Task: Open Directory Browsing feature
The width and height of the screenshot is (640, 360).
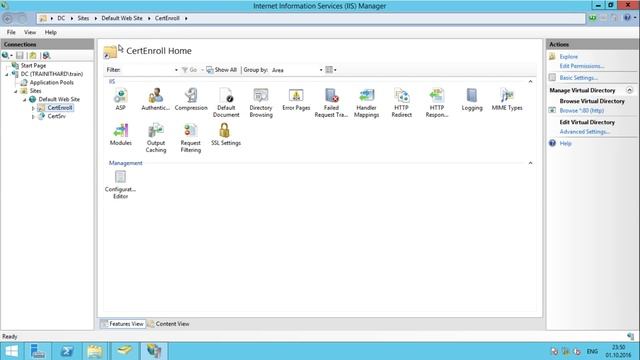Action: (261, 103)
